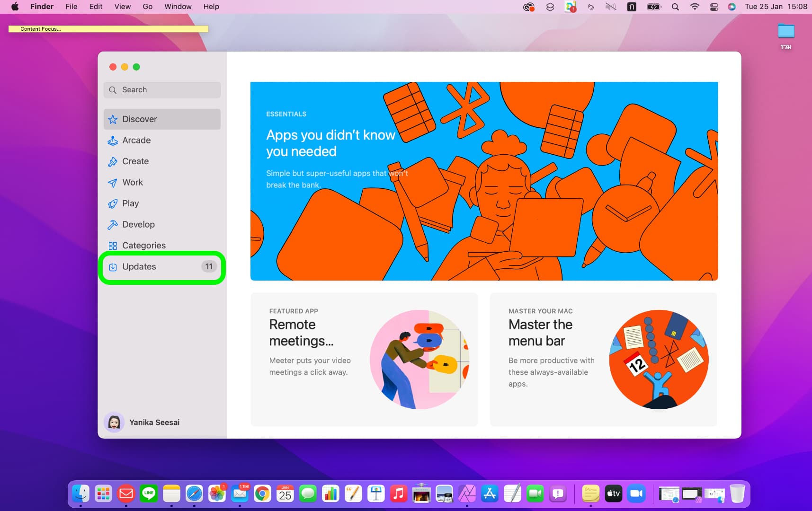The width and height of the screenshot is (812, 511).
Task: Launch Google Chrome from the Dock
Action: (262, 494)
